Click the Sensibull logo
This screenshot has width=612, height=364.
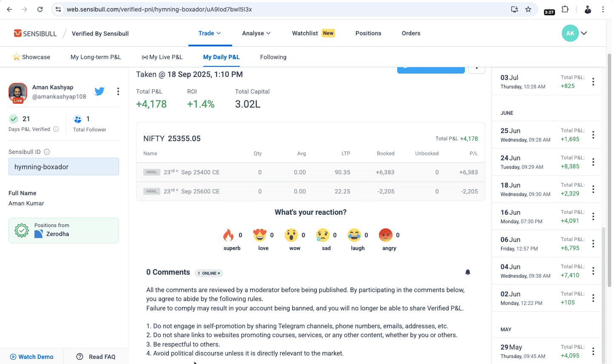(35, 34)
